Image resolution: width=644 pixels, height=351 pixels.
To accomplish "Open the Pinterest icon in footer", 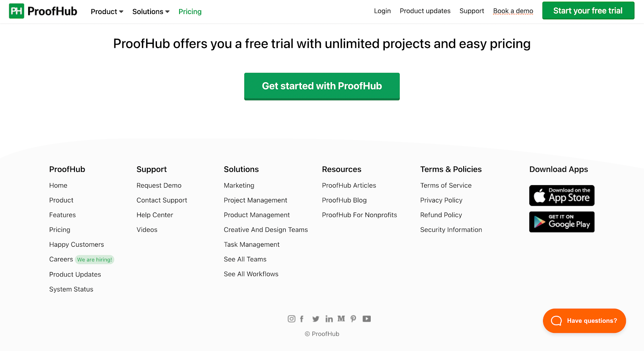I will [x=353, y=319].
